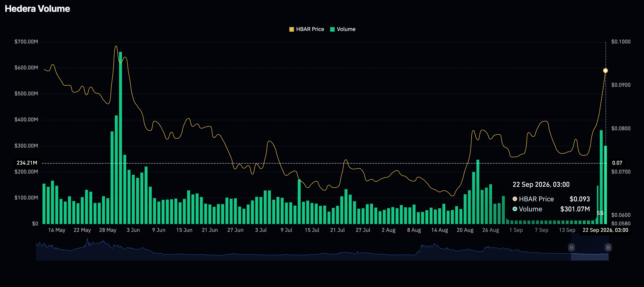Viewport: 644px width, 287px height.
Task: Click the '$0.0800' price axis label
Action: [621, 128]
